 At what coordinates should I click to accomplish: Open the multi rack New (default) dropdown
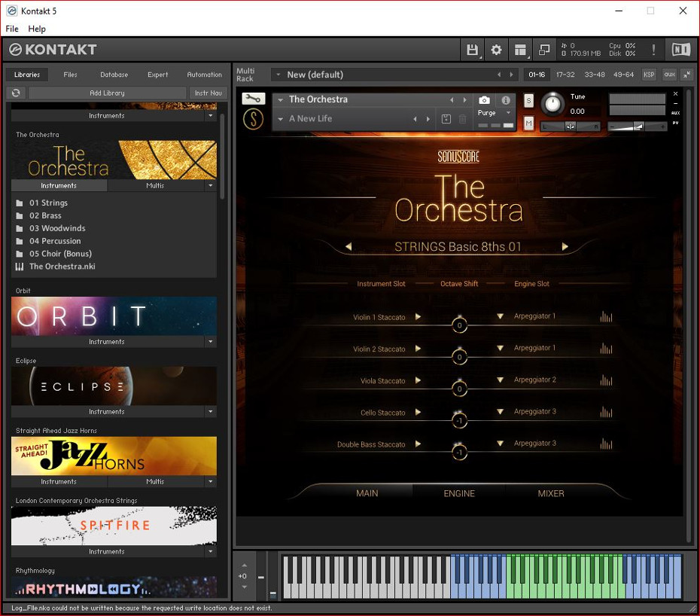click(x=278, y=75)
